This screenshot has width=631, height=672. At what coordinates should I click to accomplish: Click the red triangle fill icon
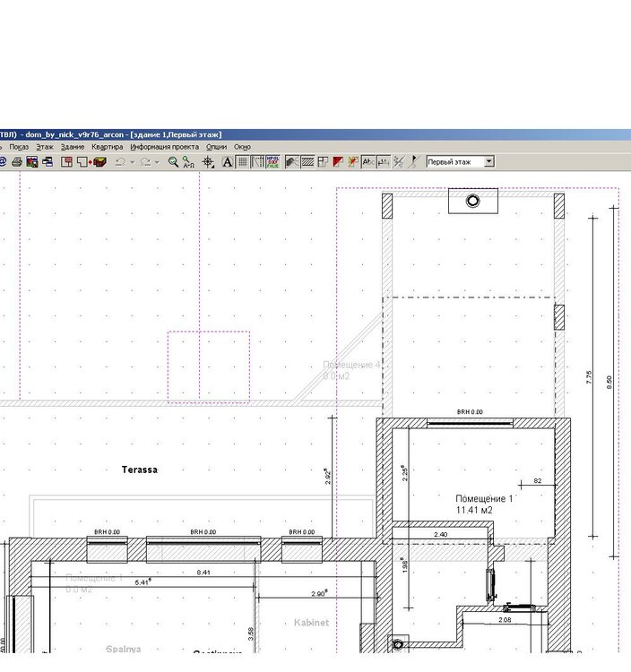tap(338, 162)
